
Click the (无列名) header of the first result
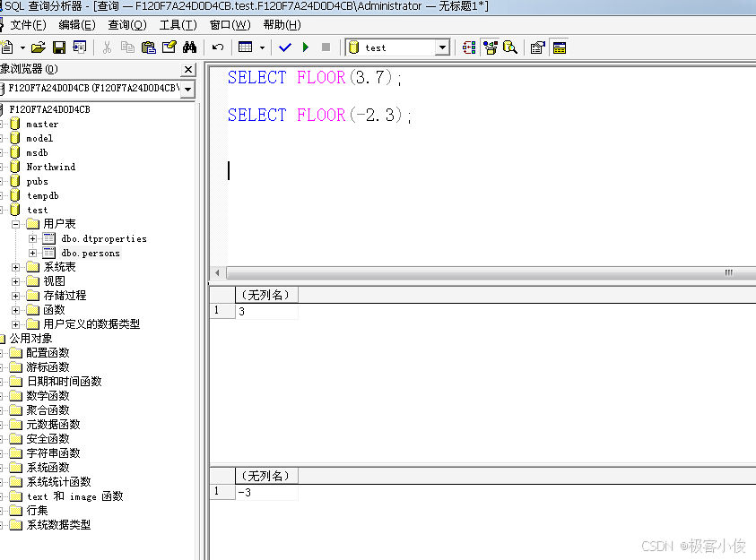pos(266,295)
